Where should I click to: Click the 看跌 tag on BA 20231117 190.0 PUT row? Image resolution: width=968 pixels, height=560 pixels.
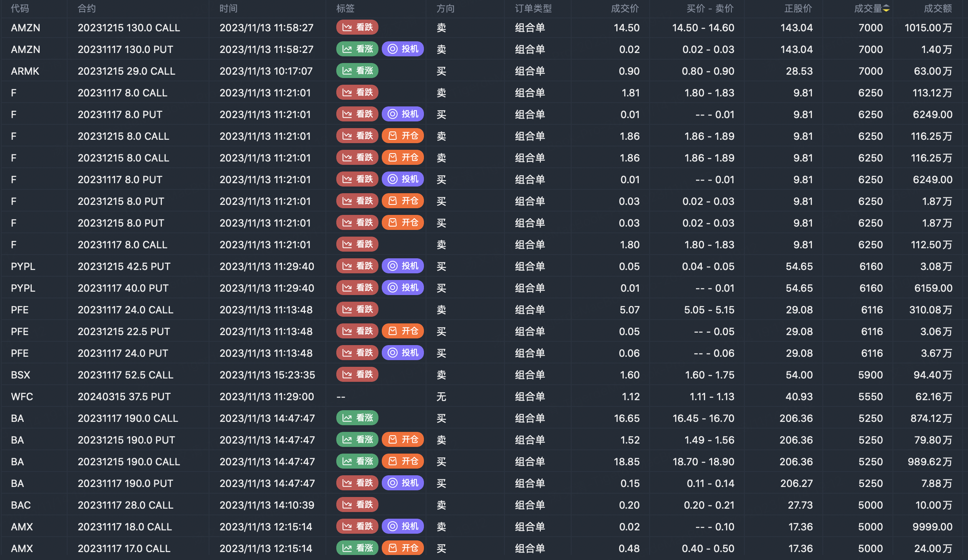click(x=357, y=483)
